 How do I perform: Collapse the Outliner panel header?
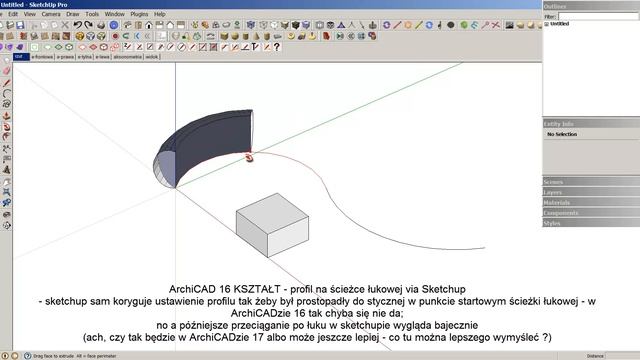coord(591,6)
